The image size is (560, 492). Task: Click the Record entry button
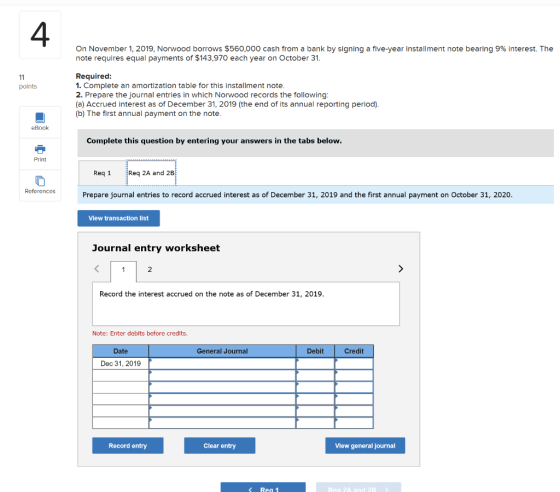point(128,446)
